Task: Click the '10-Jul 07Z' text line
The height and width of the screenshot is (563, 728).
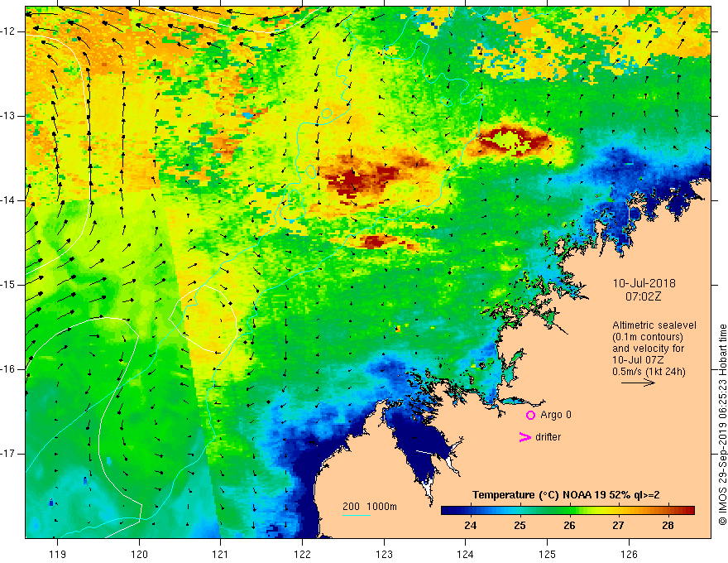Action: [x=638, y=360]
